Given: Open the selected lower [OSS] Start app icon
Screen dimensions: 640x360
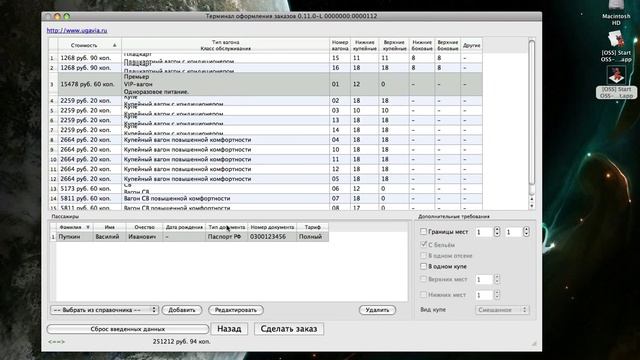Looking at the screenshot, I should (616, 82).
